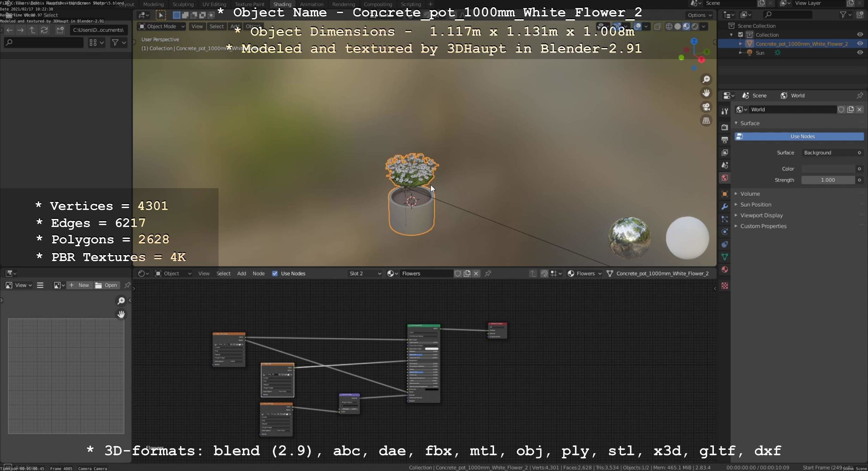Switch to the Modeling workspace tab

tap(153, 4)
